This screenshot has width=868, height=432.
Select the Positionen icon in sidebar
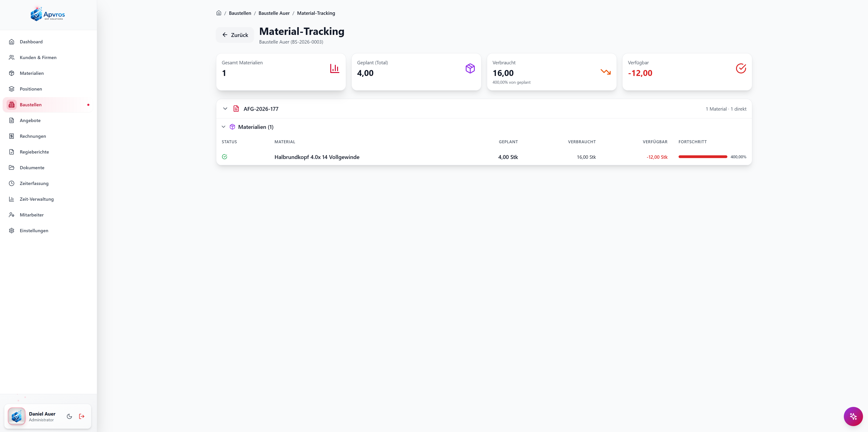pyautogui.click(x=11, y=89)
